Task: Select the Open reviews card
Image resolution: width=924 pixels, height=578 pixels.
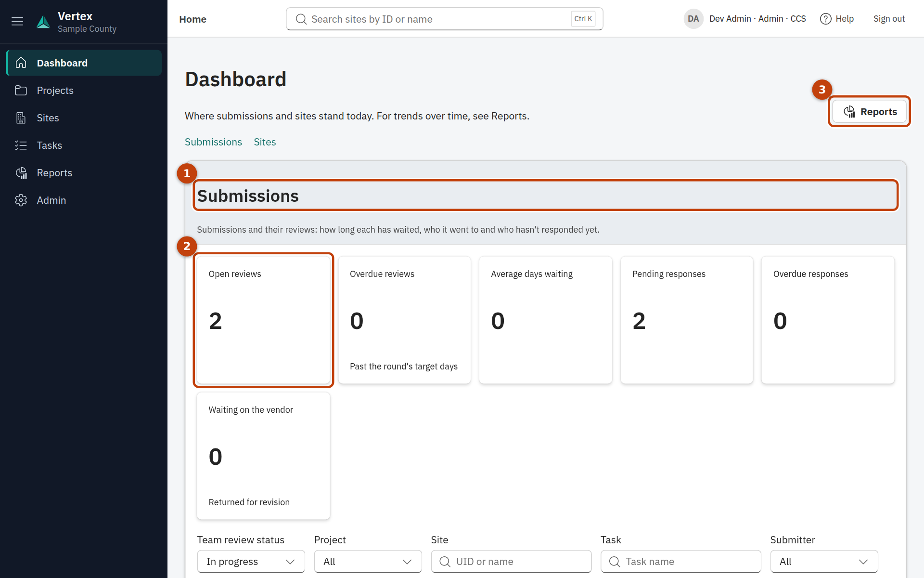Action: (263, 320)
